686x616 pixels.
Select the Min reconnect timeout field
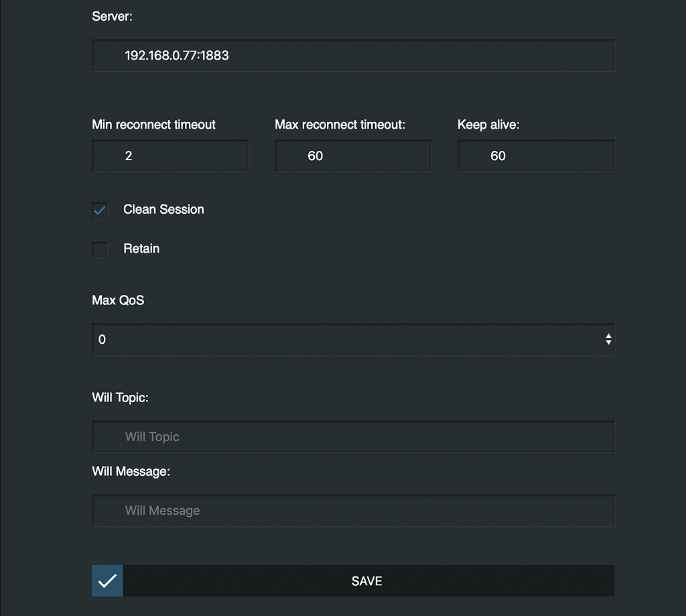170,156
